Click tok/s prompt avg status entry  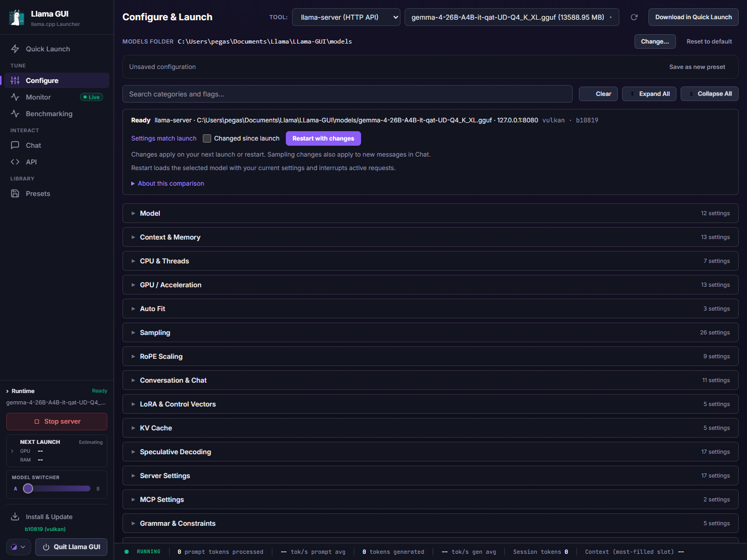pos(313,552)
